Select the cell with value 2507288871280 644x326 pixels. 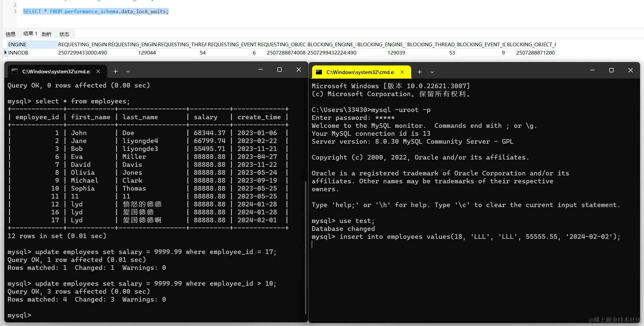point(531,53)
